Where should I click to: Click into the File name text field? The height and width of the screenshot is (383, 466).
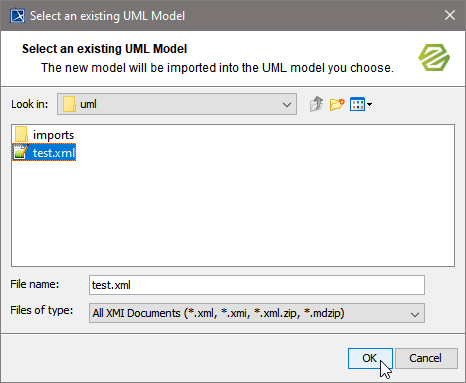click(x=257, y=285)
